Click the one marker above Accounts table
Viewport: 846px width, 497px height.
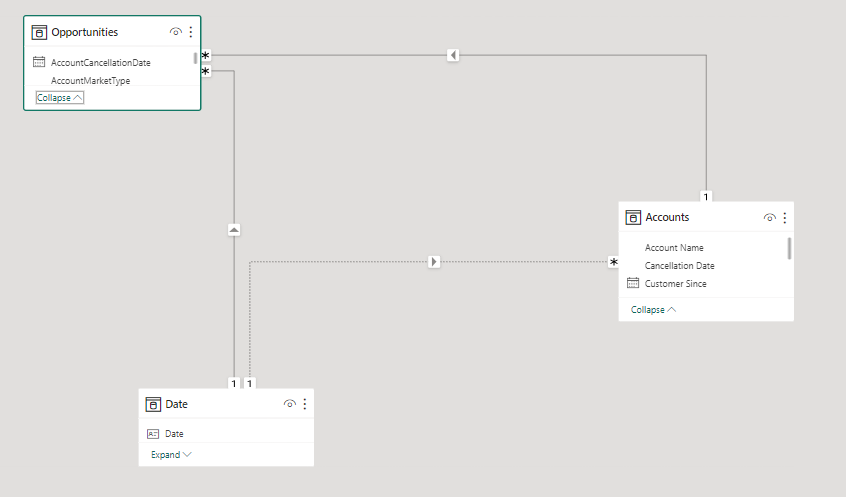[706, 196]
